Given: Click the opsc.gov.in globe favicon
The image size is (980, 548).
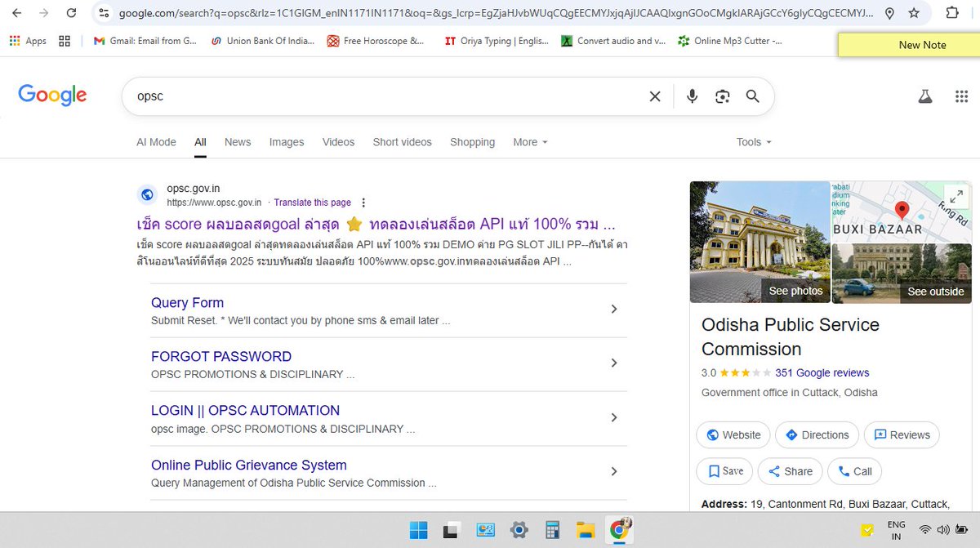Looking at the screenshot, I should [x=148, y=194].
